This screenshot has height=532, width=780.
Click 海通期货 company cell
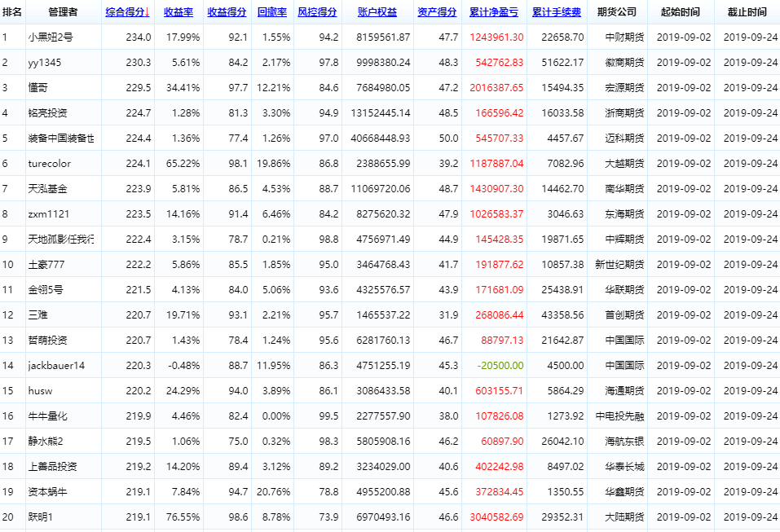coord(624,391)
